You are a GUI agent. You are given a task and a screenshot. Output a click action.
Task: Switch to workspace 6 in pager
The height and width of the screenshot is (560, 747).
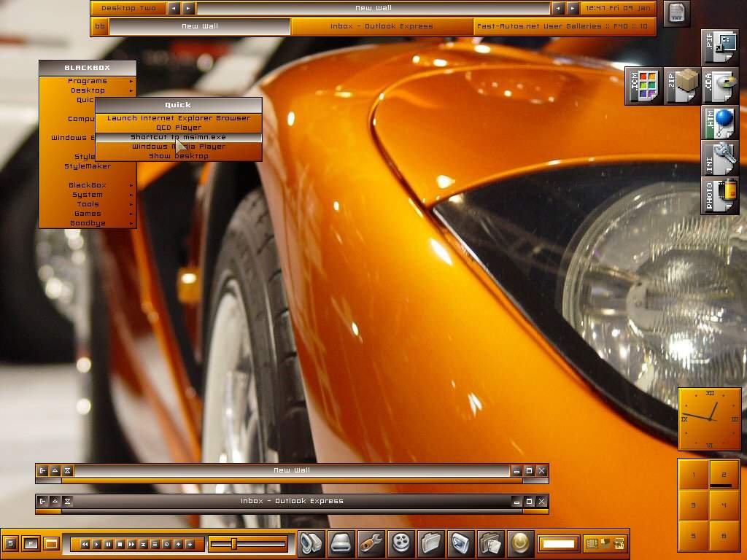724,536
